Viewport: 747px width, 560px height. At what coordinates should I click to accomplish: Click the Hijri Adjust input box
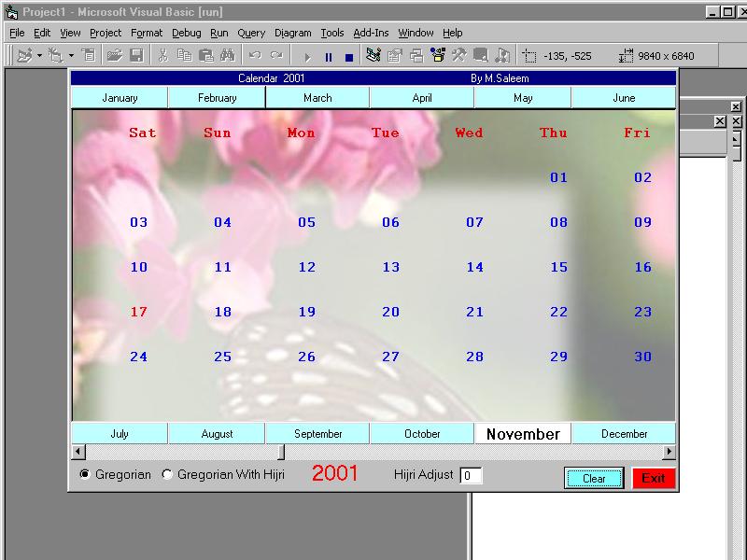coord(471,476)
